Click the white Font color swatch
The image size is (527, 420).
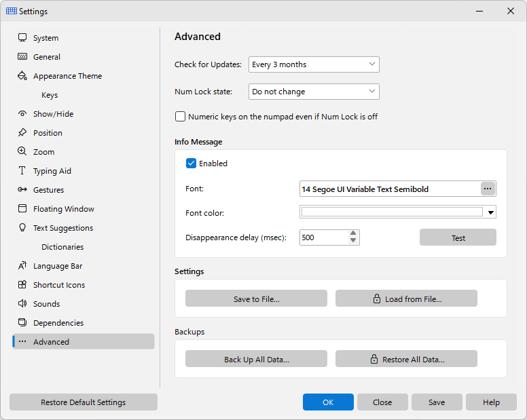point(392,212)
